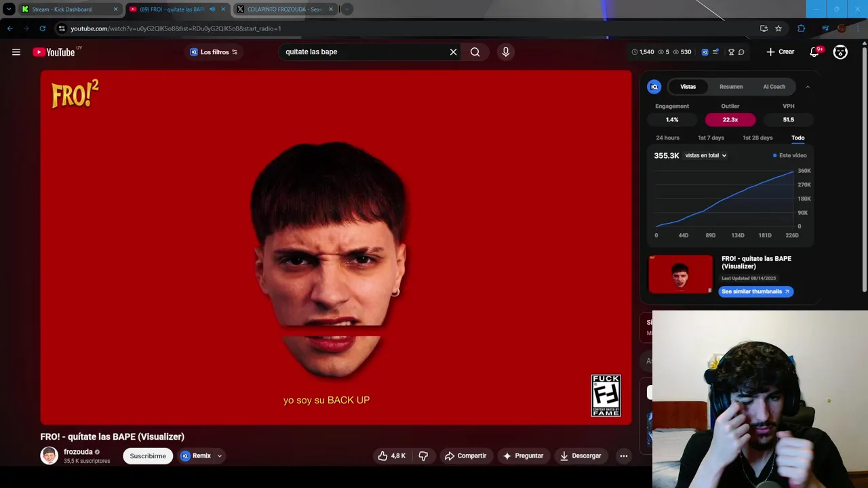This screenshot has width=868, height=488.
Task: Run search with the magnifier button
Action: pyautogui.click(x=475, y=52)
